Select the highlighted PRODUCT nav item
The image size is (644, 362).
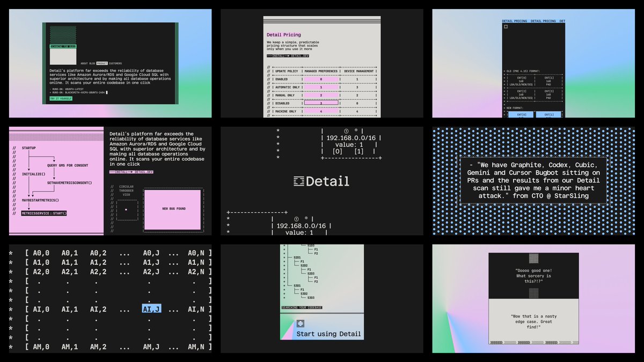point(102,63)
